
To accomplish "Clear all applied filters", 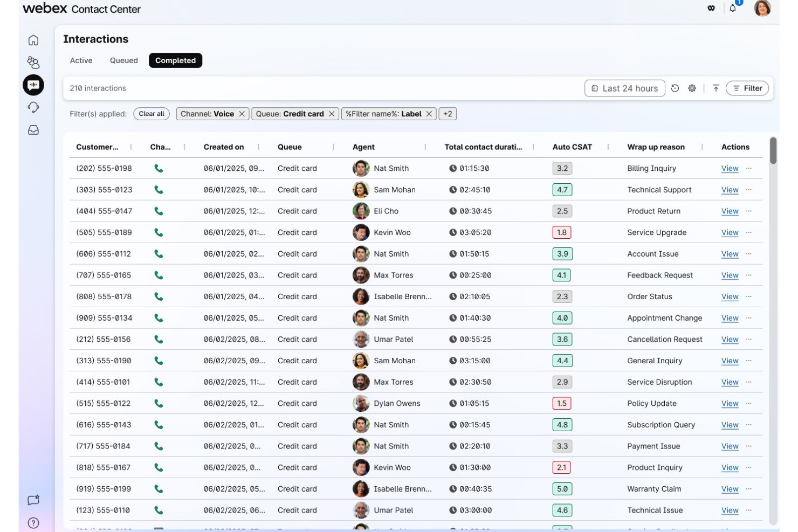I will (151, 114).
